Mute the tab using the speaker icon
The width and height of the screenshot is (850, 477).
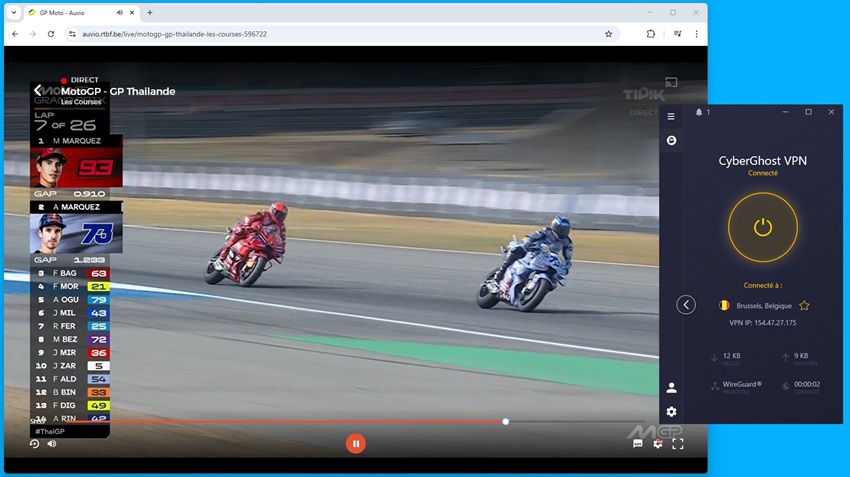[119, 12]
